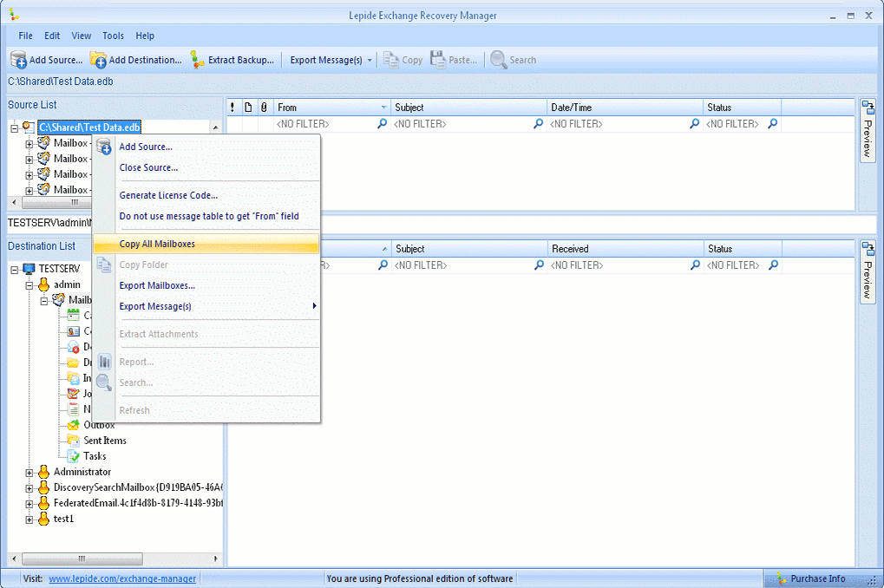Image resolution: width=884 pixels, height=588 pixels.
Task: Click the Sent Items folder icon
Action: [x=73, y=441]
